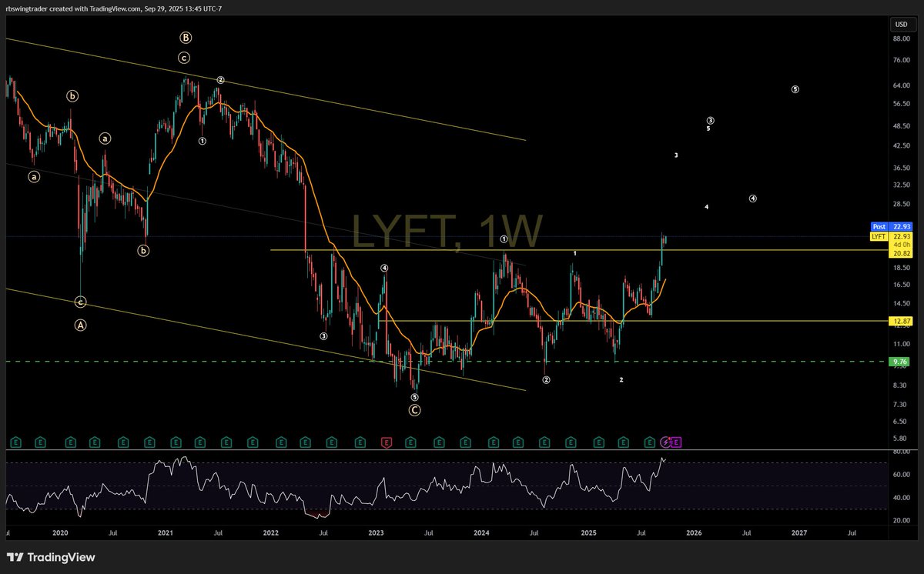924x574 pixels.
Task: Click the TradingView logo
Action: click(x=51, y=557)
